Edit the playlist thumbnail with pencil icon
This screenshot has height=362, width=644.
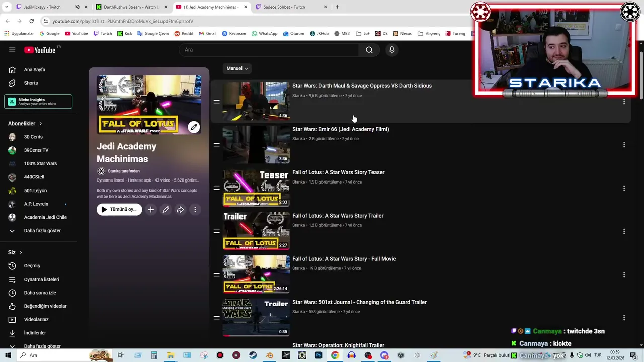pos(194,127)
